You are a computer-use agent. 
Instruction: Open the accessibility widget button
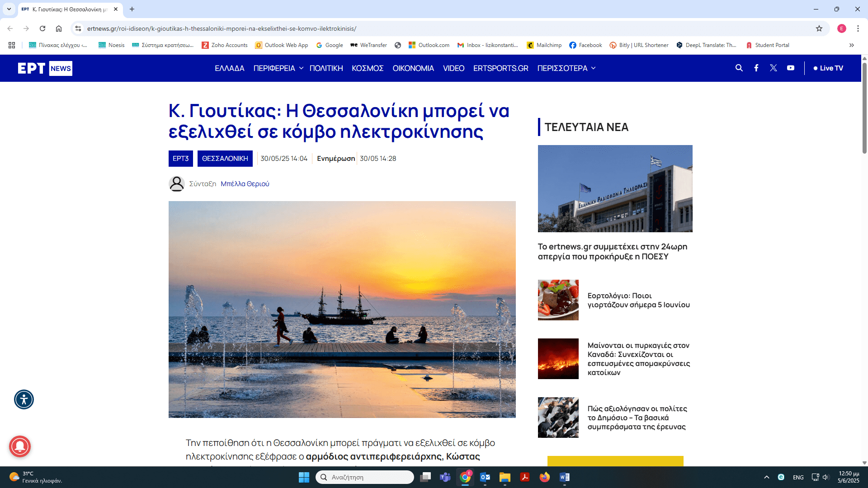click(24, 399)
